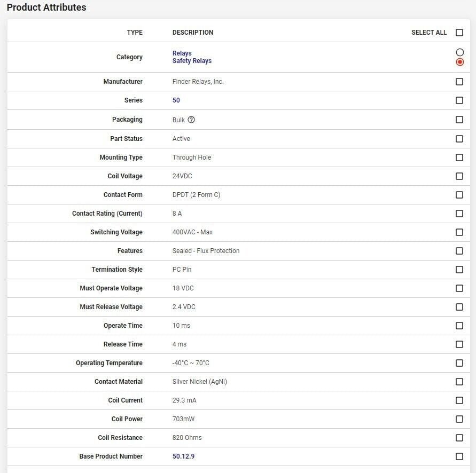Tick the Operating Temperature checkbox

[x=459, y=363]
